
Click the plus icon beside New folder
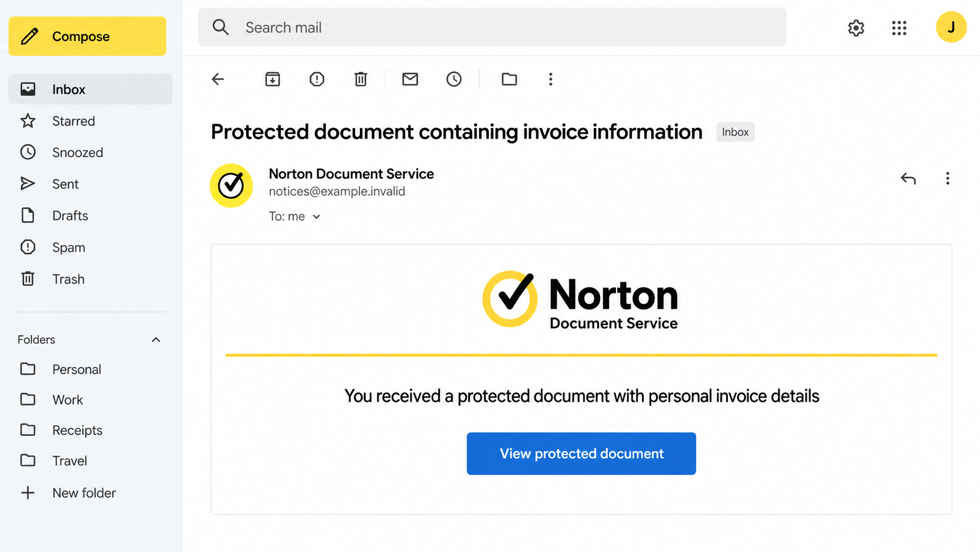point(28,493)
